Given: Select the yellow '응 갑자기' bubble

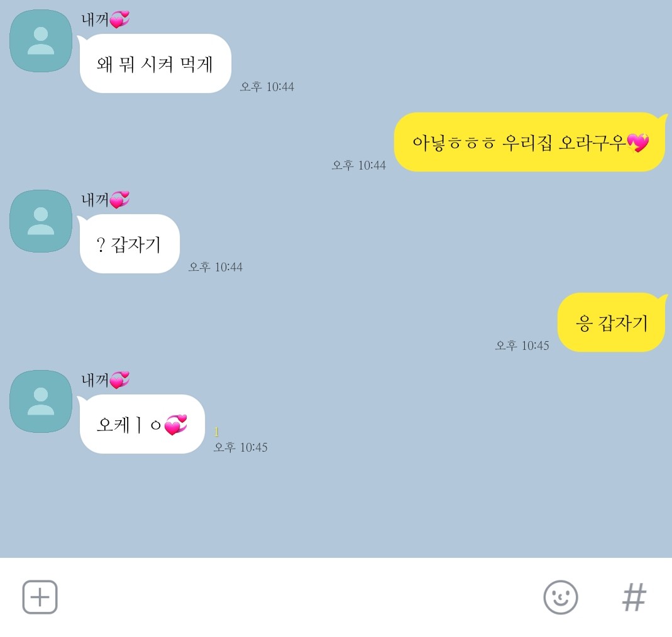Looking at the screenshot, I should click(612, 322).
